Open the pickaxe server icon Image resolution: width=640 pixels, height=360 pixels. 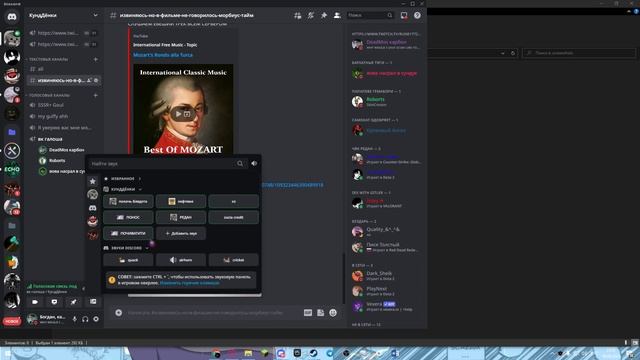(12, 243)
